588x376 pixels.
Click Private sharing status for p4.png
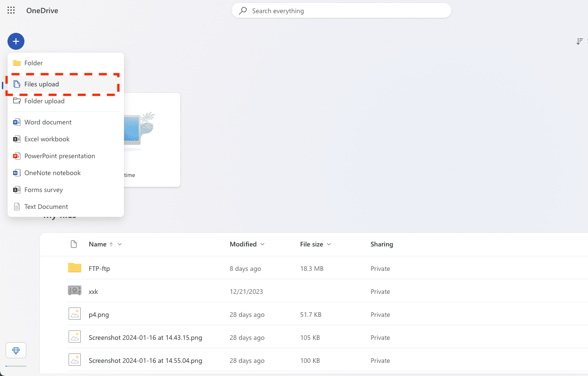380,315
